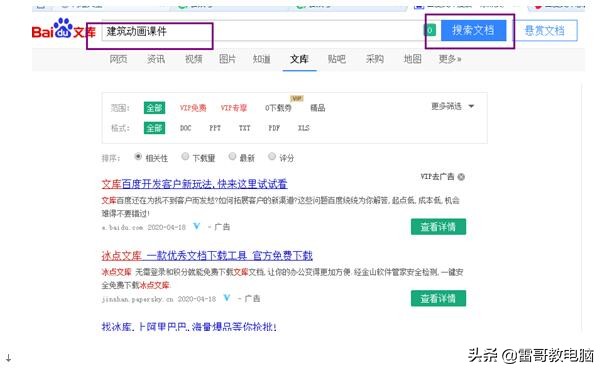Click the V badge on jinshan.papersky.cn ad
Image resolution: width=605 pixels, height=374 pixels.
coord(227,298)
